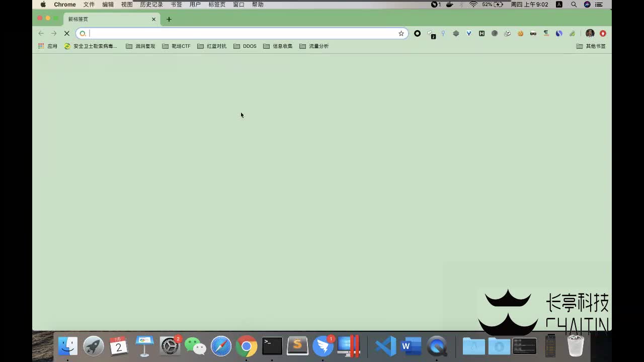This screenshot has width=644, height=362.
Task: Click the red update arrow icon
Action: pyautogui.click(x=603, y=33)
